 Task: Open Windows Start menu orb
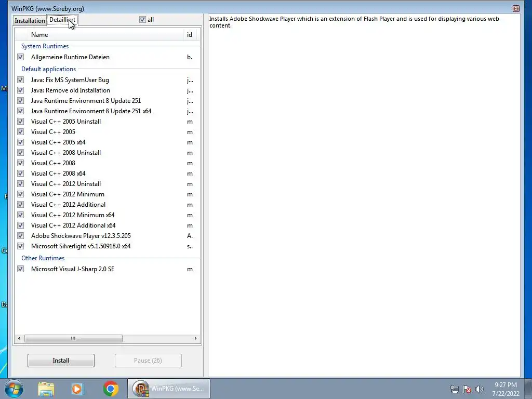click(14, 389)
